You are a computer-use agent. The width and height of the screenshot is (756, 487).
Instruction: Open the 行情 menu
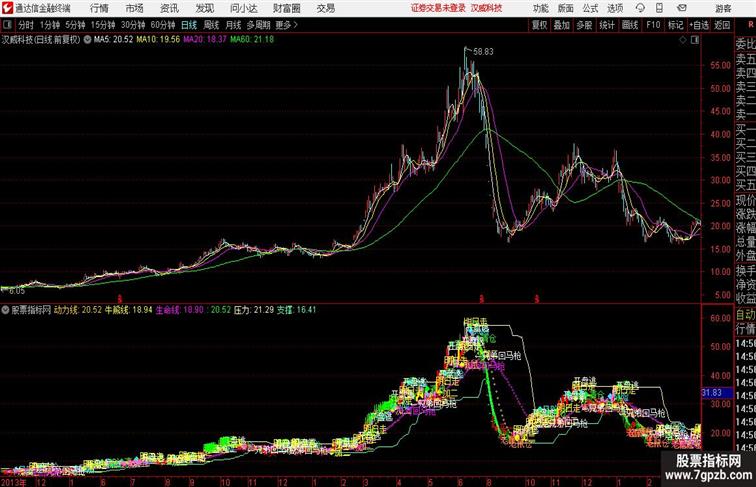[99, 8]
